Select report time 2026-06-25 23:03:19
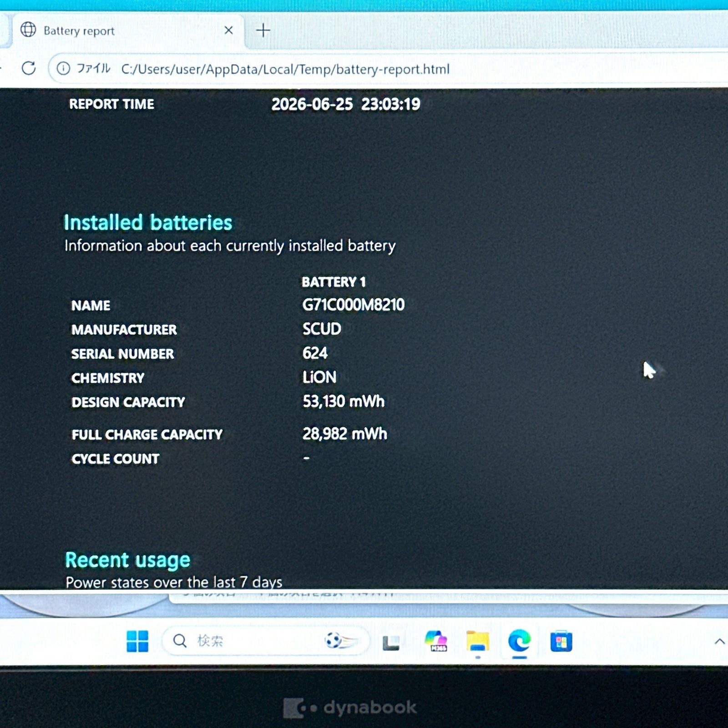 (x=346, y=104)
